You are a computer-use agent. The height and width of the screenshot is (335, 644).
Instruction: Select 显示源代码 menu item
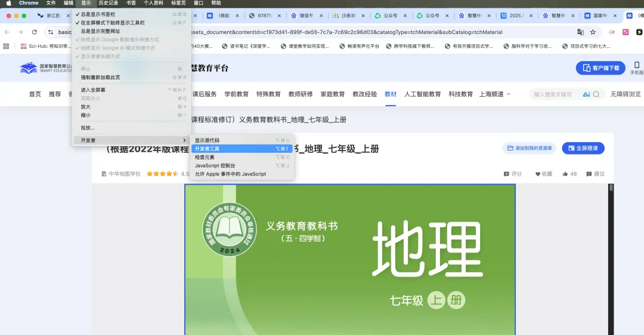tap(242, 140)
